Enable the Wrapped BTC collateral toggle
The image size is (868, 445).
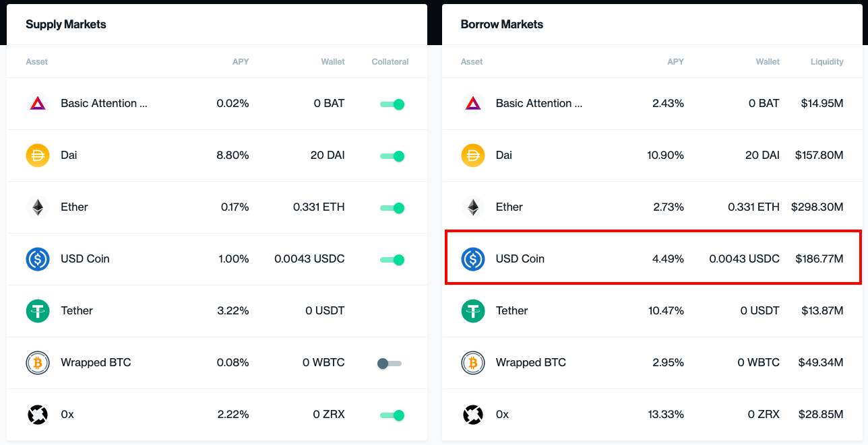(390, 364)
